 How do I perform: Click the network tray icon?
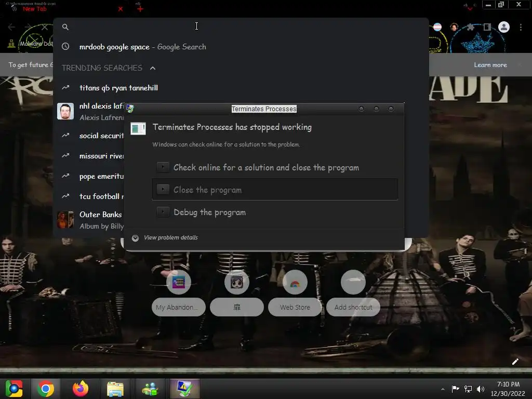pyautogui.click(x=468, y=389)
